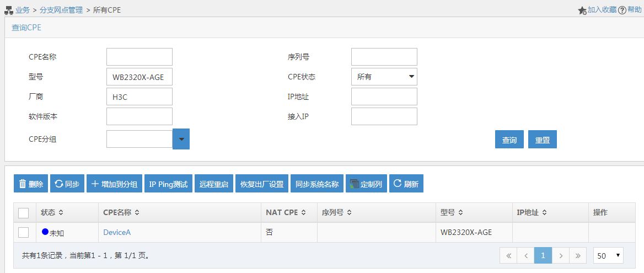This screenshot has height=273, width=644.
Task: Check the DeviceA row checkbox
Action: pos(23,232)
